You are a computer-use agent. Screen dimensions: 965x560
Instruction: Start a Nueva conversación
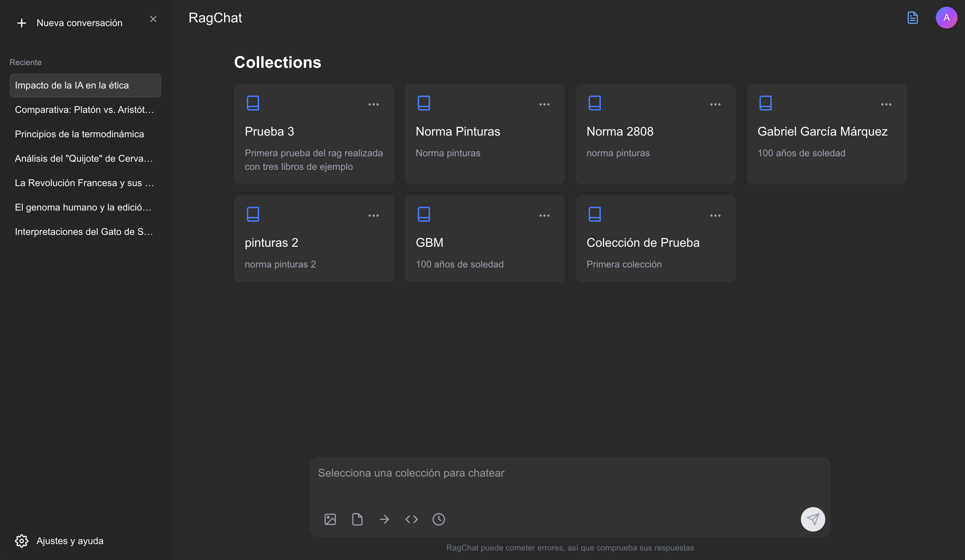[x=70, y=23]
